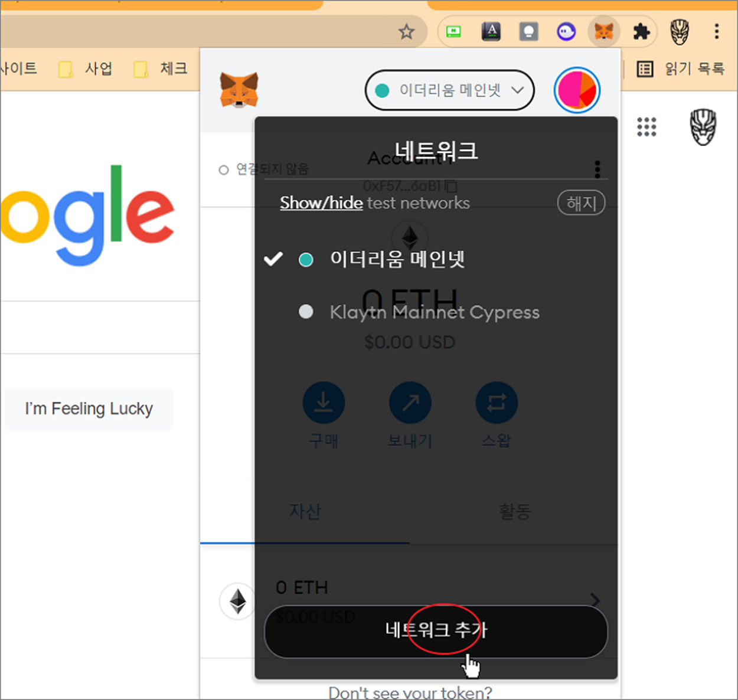Open the MetaMask account avatar menu

click(x=577, y=90)
